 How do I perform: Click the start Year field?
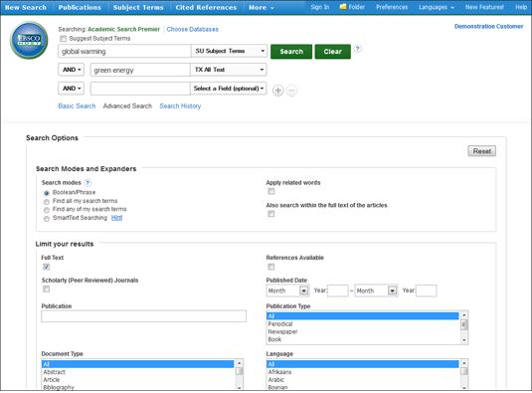coord(338,291)
